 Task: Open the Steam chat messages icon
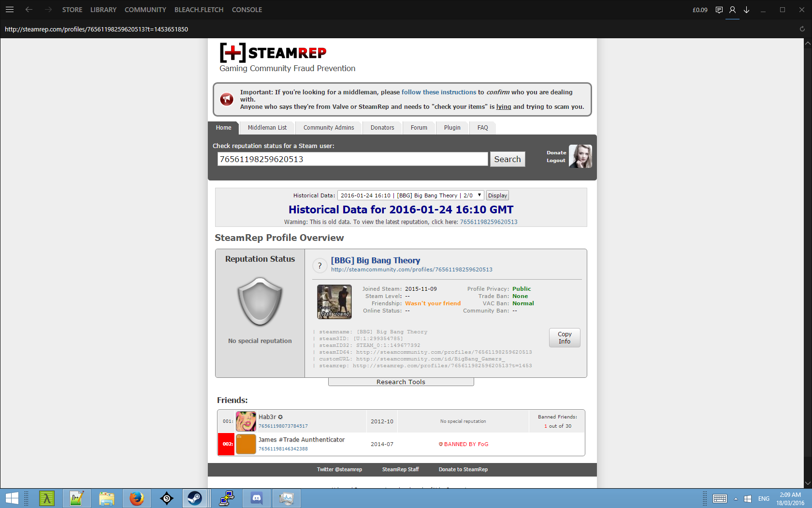[719, 10]
